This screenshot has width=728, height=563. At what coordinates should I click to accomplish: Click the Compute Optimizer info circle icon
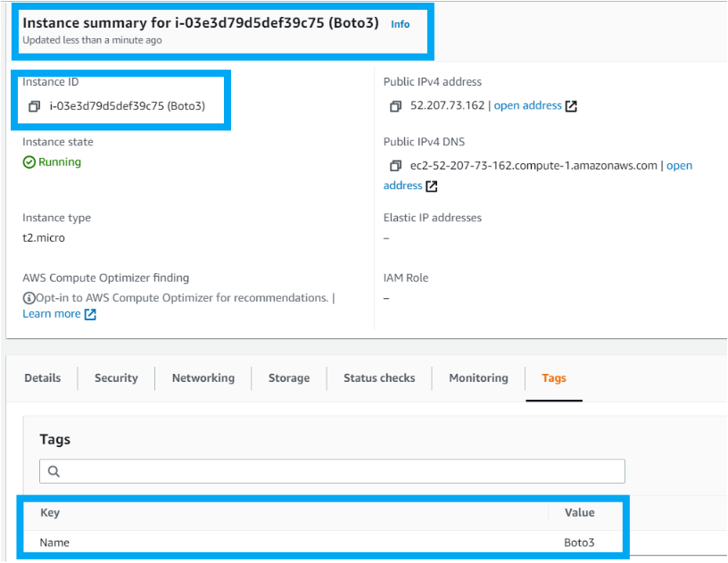(29, 298)
